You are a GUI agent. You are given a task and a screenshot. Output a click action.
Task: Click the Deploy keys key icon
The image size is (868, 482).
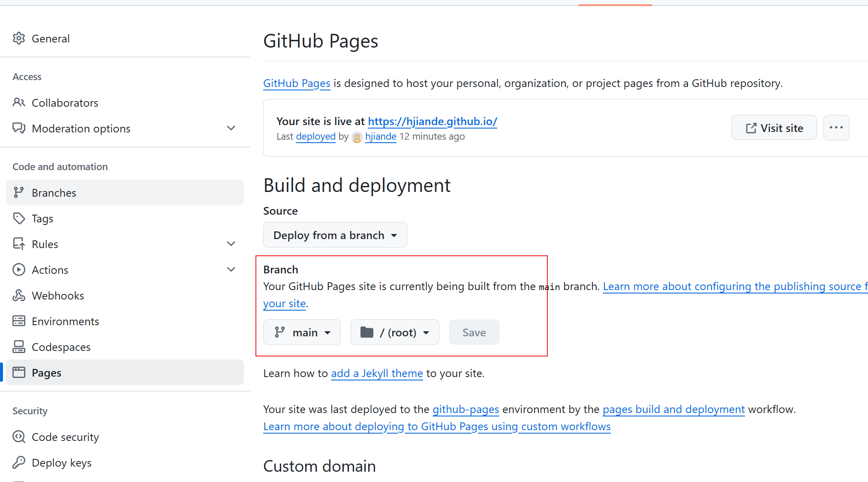tap(19, 463)
